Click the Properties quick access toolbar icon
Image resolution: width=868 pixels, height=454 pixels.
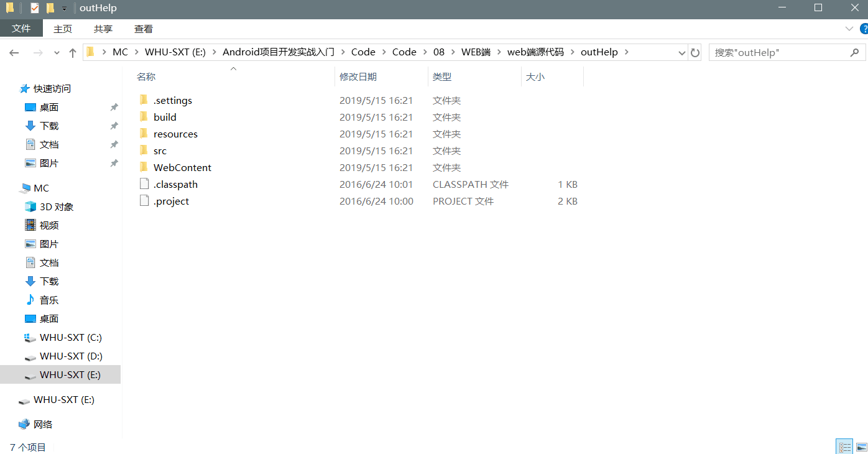(x=34, y=8)
